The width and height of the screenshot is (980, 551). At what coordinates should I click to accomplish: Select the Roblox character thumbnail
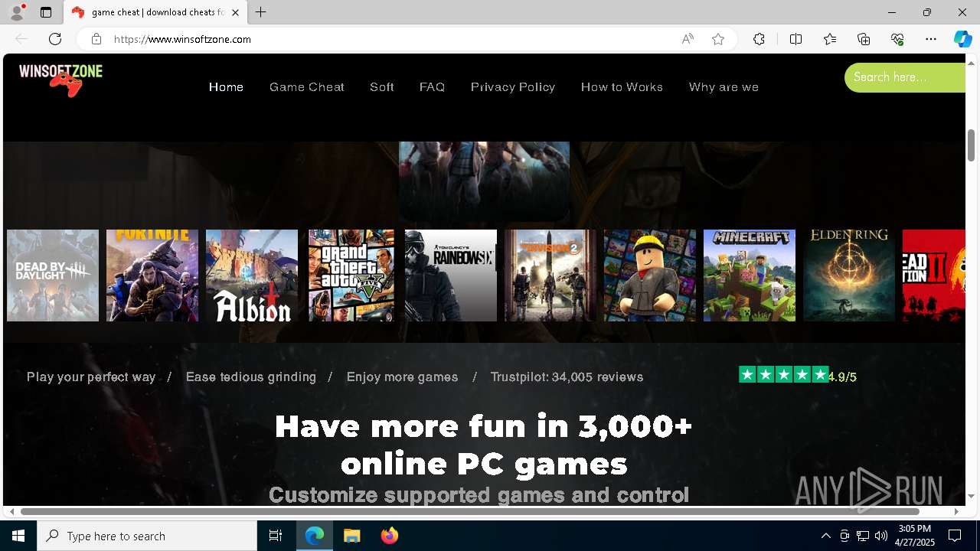point(650,275)
